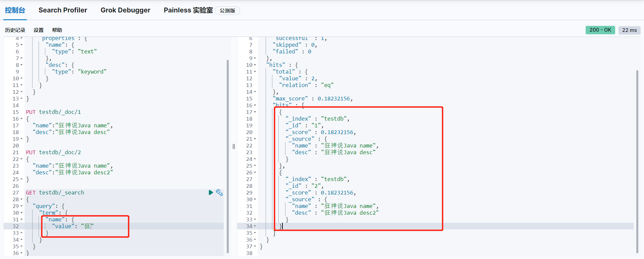Click the PUT testdb/_doc/1 line
This screenshot has width=644, height=259.
click(53, 112)
